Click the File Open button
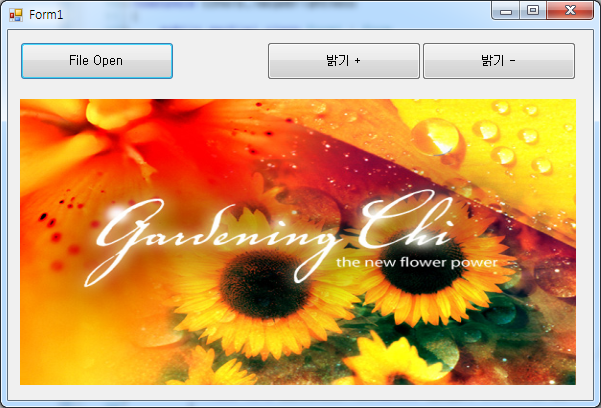The height and width of the screenshot is (408, 601). point(97,61)
